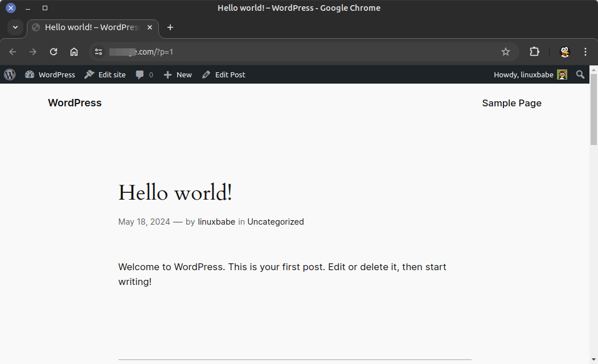598x364 pixels.
Task: Open the New content menu item
Action: click(x=178, y=75)
